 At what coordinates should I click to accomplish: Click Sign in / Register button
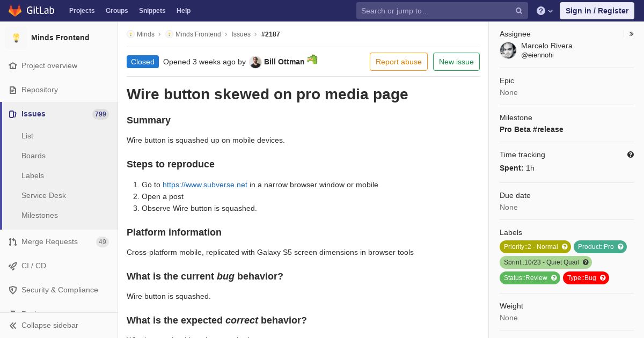coord(597,11)
